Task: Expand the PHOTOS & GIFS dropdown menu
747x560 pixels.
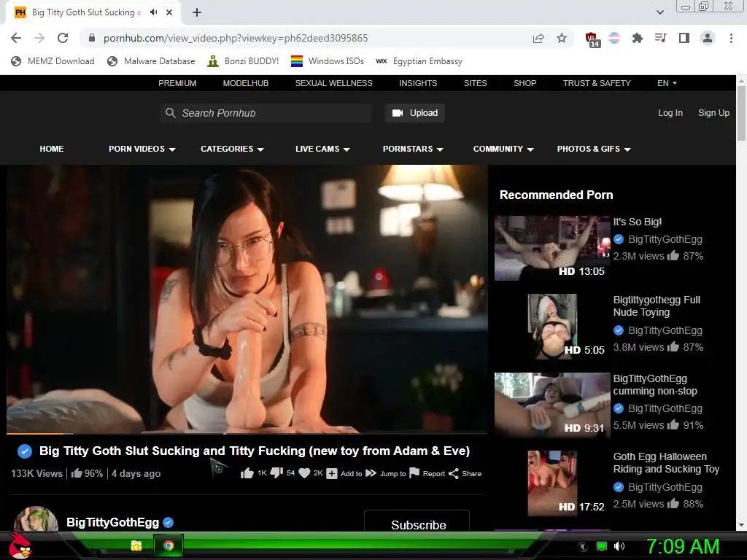Action: click(x=594, y=149)
